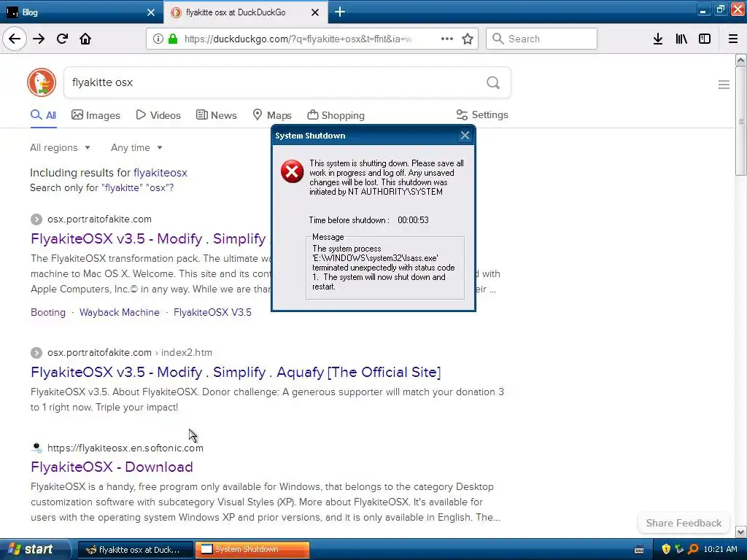Open the Maps results tab
Screen dimensions: 747x560
(x=272, y=115)
